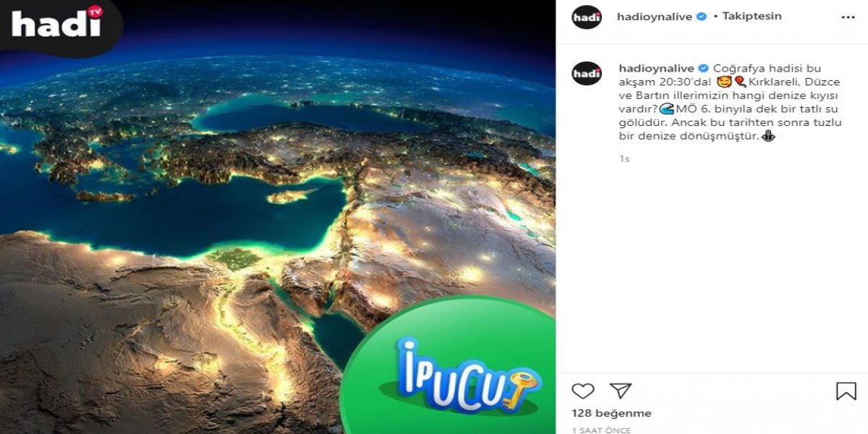The height and width of the screenshot is (434, 868).
Task: Open the hadi avatar beside the caption
Action: coord(587,73)
